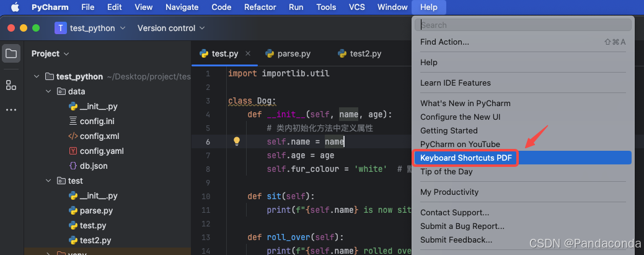
Task: Open Keyboard Shortcuts PDF
Action: click(x=522, y=158)
